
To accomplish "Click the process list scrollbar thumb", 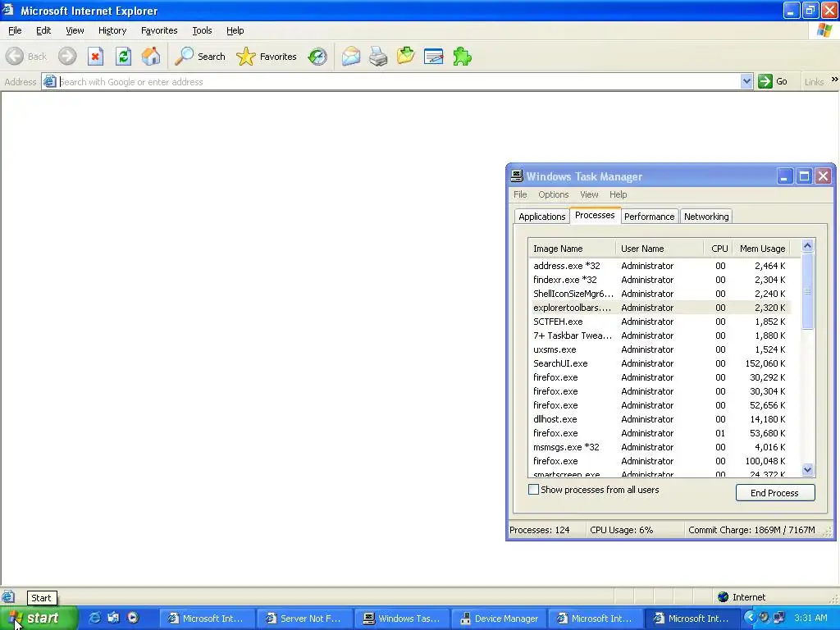I will 807,291.
